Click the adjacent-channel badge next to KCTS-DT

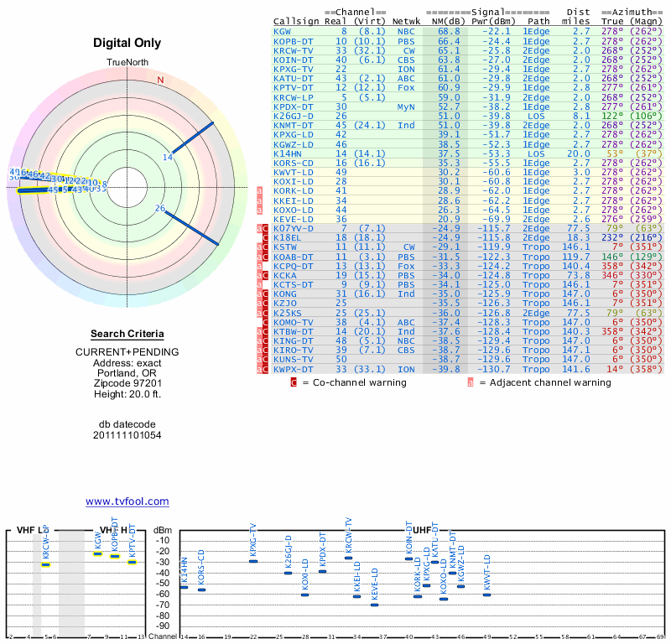pyautogui.click(x=258, y=284)
